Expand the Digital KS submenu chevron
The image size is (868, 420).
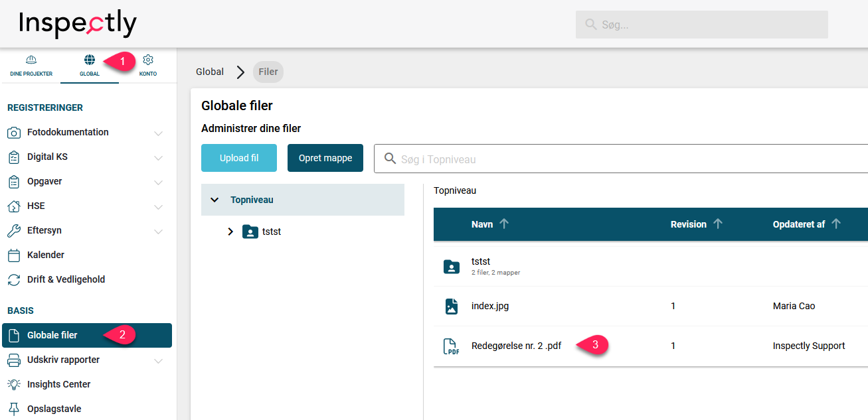(x=158, y=158)
